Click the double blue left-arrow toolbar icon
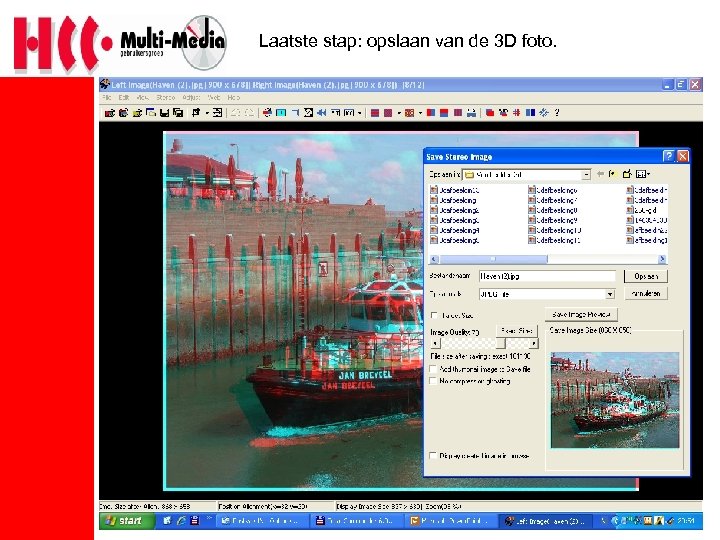Viewport: 720px width, 540px height. click(322, 112)
